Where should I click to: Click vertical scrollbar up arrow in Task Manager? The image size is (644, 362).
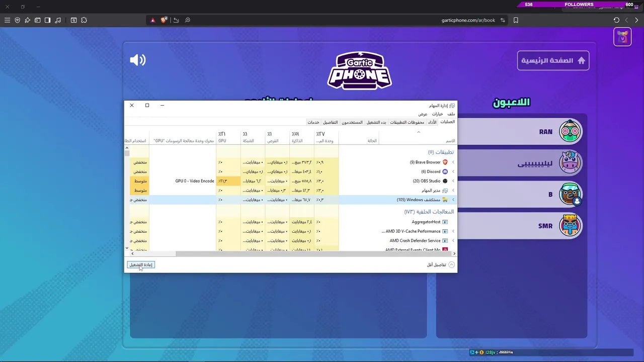[127, 148]
